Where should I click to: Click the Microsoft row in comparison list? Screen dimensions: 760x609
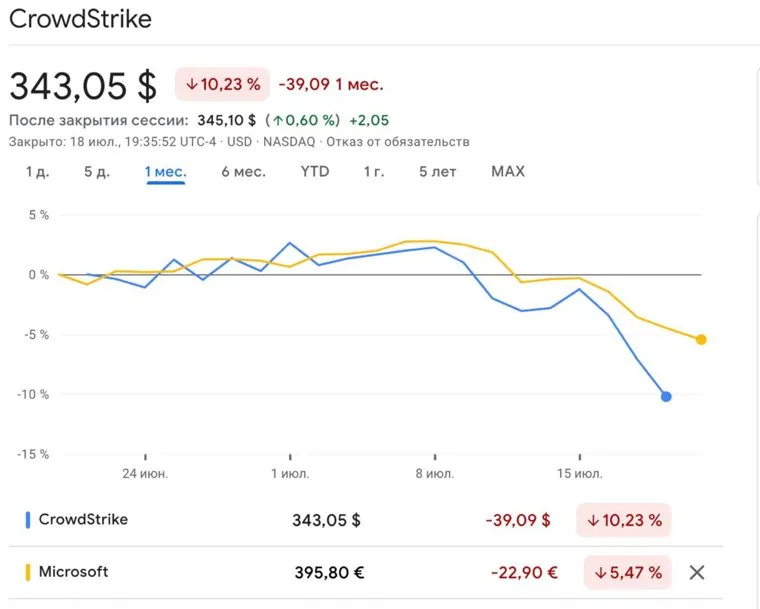click(73, 573)
